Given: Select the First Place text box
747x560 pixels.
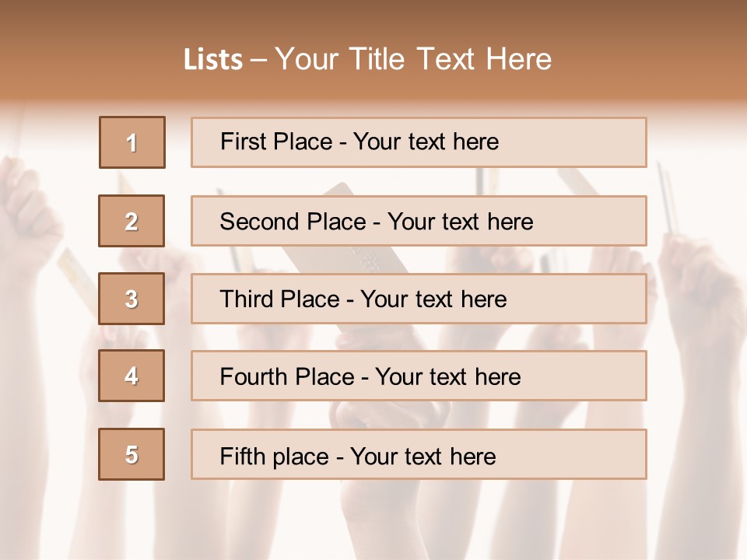Looking at the screenshot, I should click(x=419, y=142).
